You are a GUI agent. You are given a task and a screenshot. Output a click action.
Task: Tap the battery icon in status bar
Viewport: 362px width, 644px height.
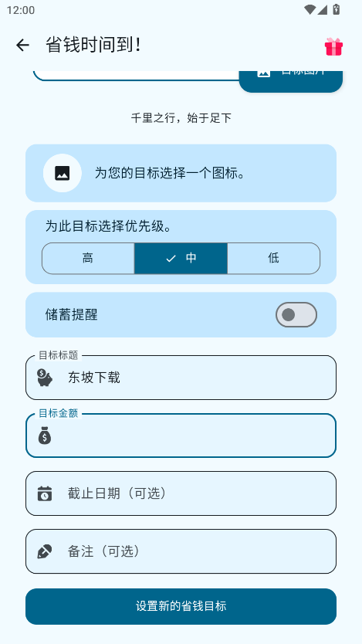point(337,9)
